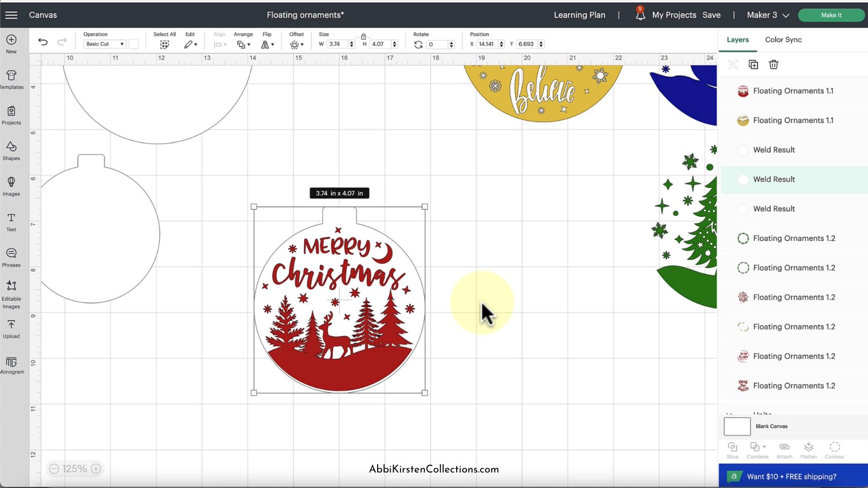Open the Edit dropdown

tap(190, 45)
